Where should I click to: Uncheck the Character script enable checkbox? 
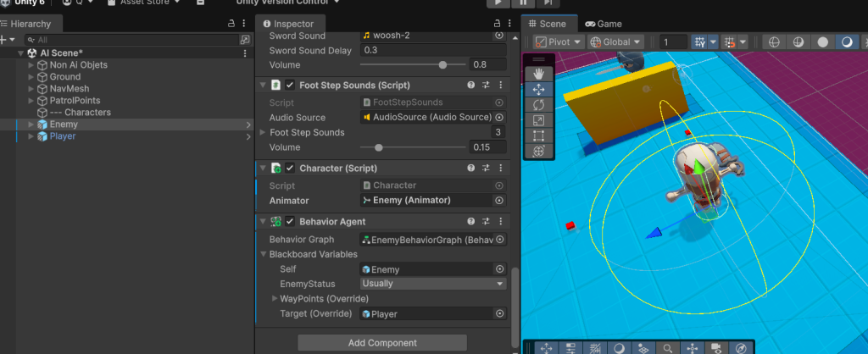290,168
